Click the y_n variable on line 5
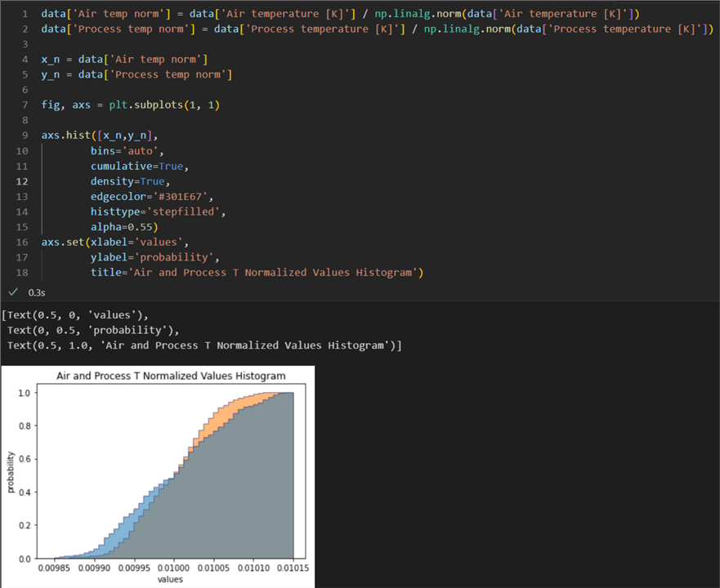Screen dimensions: 720x588 click(51, 75)
